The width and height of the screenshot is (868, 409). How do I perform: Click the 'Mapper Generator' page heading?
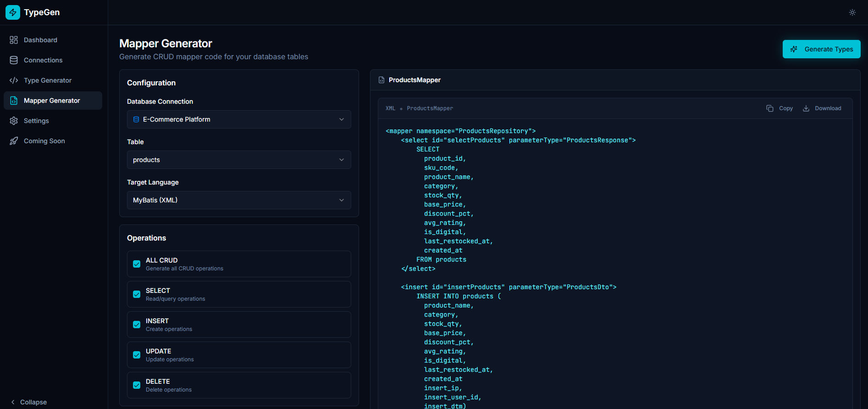click(166, 44)
